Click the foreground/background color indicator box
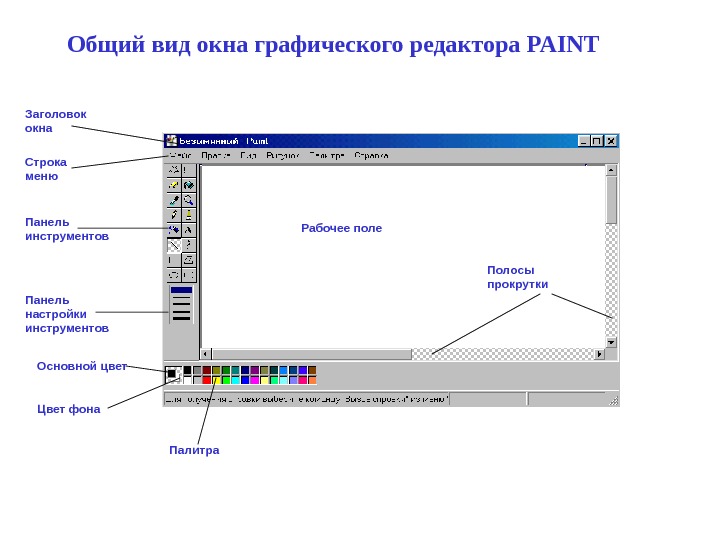720x540 pixels. pos(174,374)
